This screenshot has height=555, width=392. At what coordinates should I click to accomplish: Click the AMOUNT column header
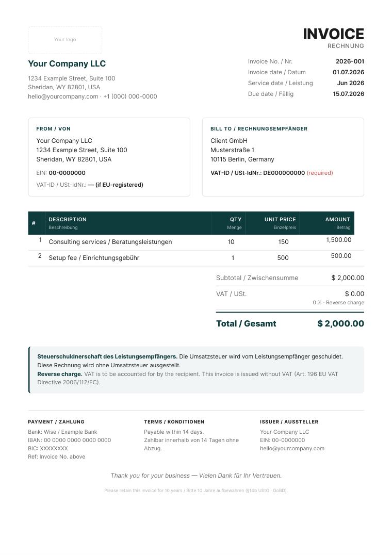click(x=338, y=219)
